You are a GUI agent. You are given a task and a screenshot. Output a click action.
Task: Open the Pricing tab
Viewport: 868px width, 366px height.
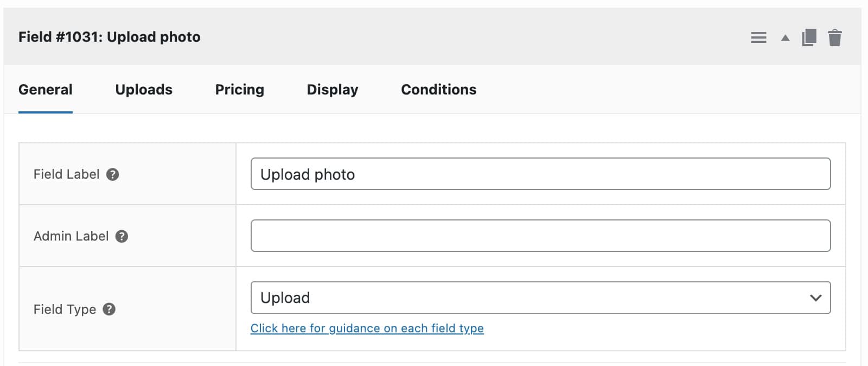click(239, 90)
